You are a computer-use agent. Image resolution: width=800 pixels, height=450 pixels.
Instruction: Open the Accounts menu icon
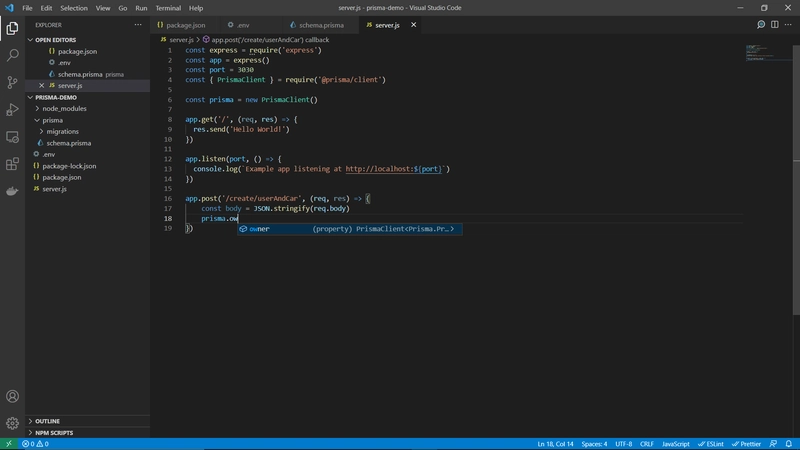(12, 396)
